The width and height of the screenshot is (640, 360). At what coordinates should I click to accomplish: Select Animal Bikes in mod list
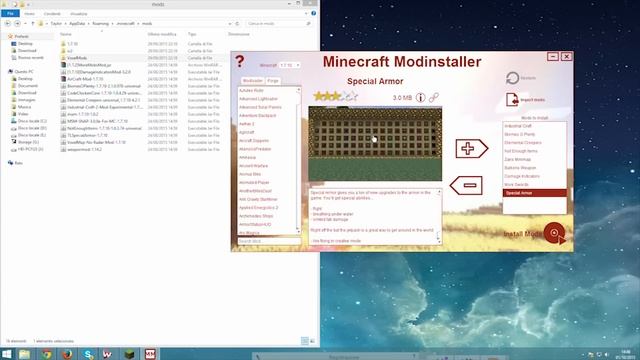pyautogui.click(x=250, y=174)
